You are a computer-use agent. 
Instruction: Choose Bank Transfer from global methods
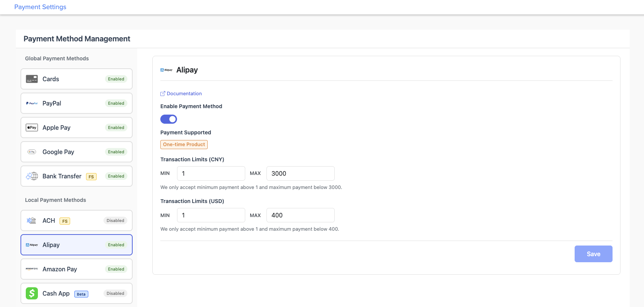(77, 176)
